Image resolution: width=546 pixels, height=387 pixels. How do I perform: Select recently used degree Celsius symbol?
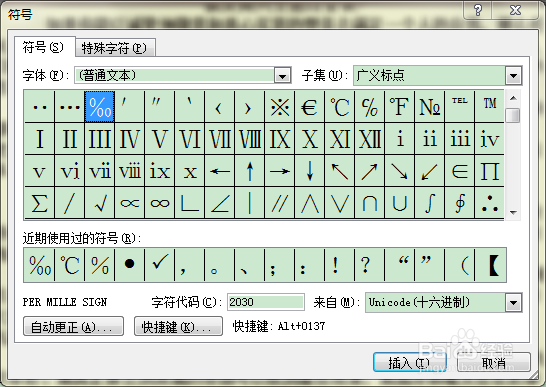(x=70, y=265)
